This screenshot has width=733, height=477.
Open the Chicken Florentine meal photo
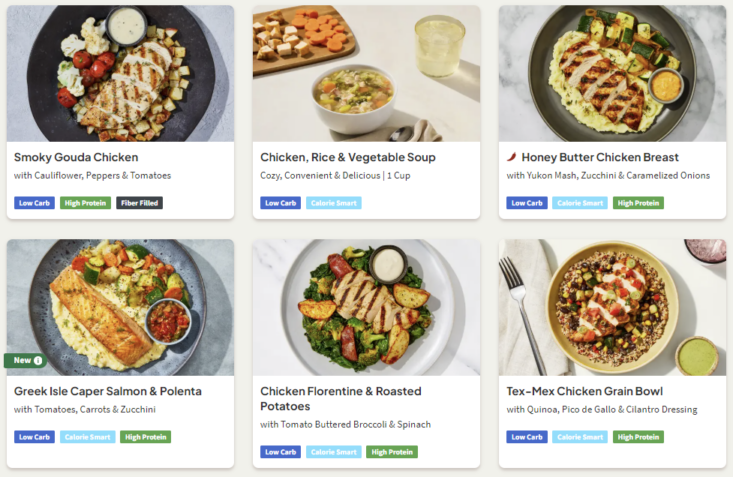click(366, 307)
